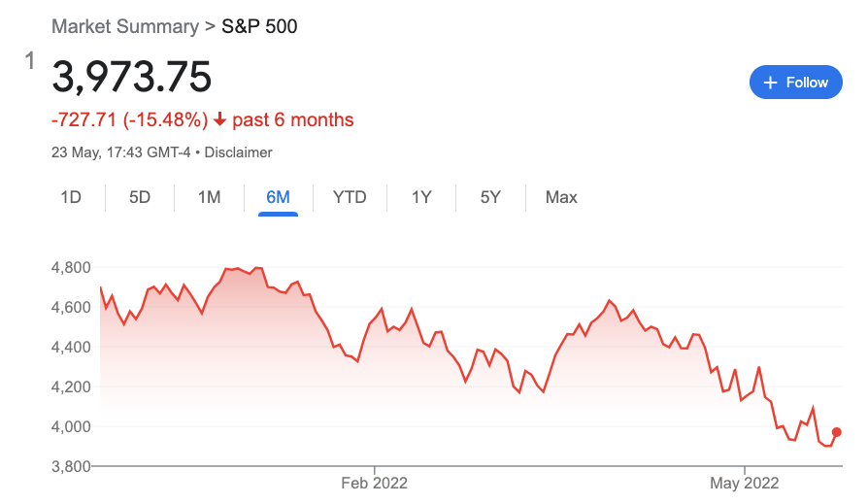Select the active 6M tab

click(278, 197)
